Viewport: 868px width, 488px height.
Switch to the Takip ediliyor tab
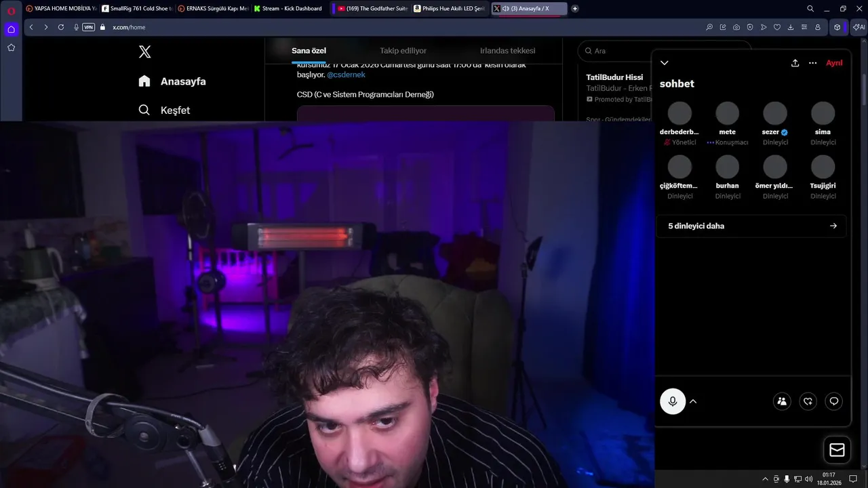[403, 51]
